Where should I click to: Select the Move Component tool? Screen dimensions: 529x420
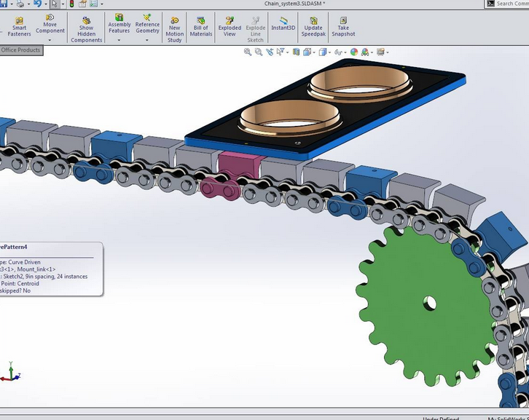pos(50,25)
